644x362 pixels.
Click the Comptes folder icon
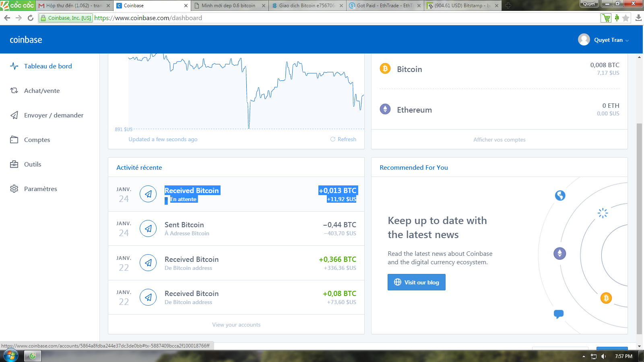tap(14, 140)
